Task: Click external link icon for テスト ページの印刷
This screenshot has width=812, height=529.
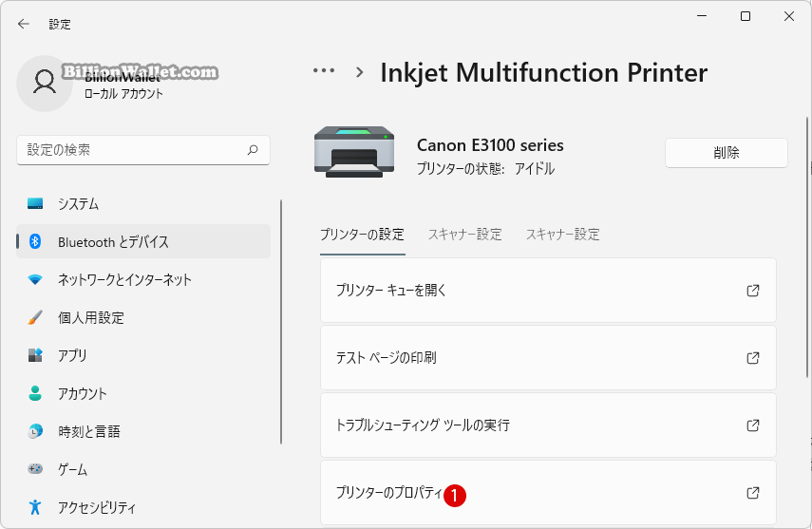Action: click(753, 357)
